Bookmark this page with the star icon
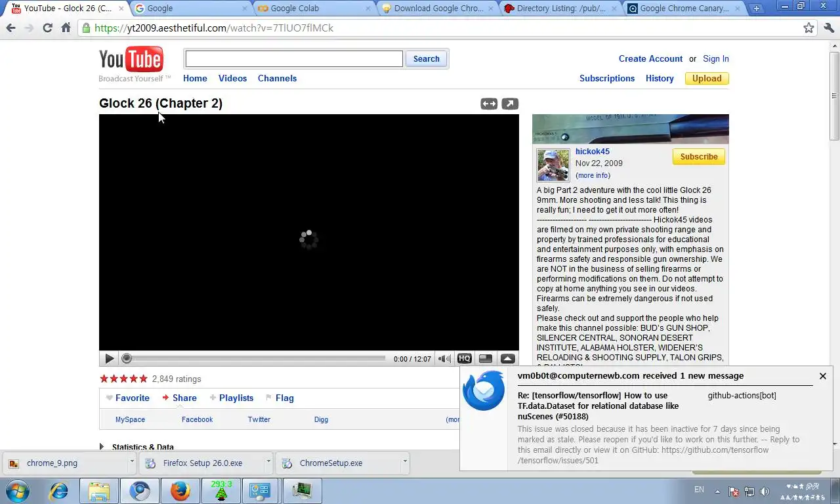The height and width of the screenshot is (504, 840). click(x=809, y=28)
